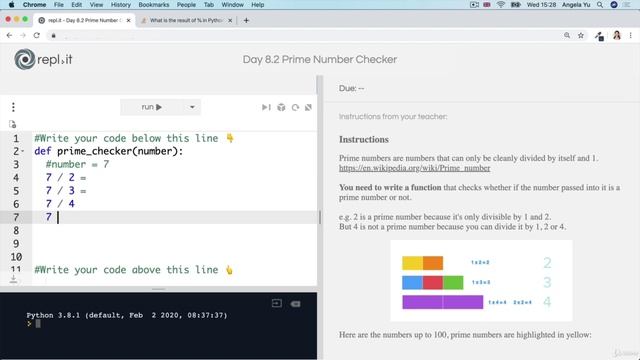Reload the current page
640x360 pixels.
tap(37, 36)
